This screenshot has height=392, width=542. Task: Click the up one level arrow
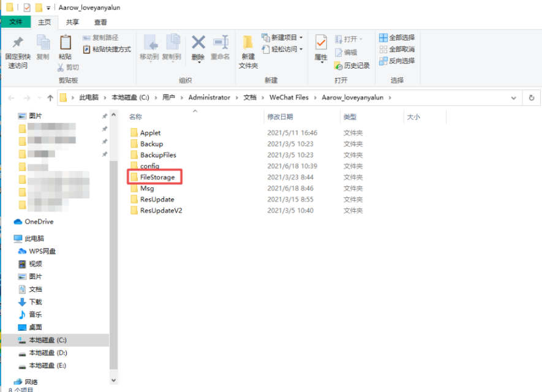click(x=50, y=98)
